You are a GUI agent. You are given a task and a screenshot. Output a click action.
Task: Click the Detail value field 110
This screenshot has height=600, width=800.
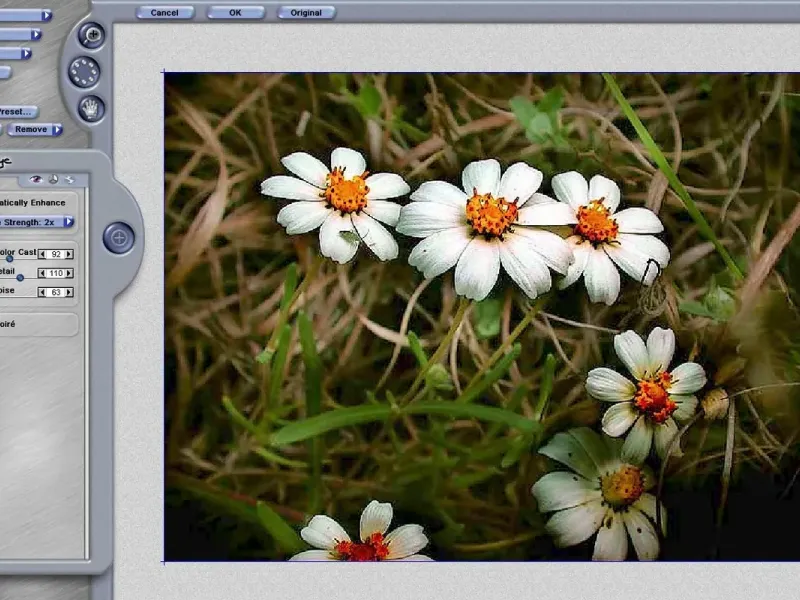tap(56, 273)
